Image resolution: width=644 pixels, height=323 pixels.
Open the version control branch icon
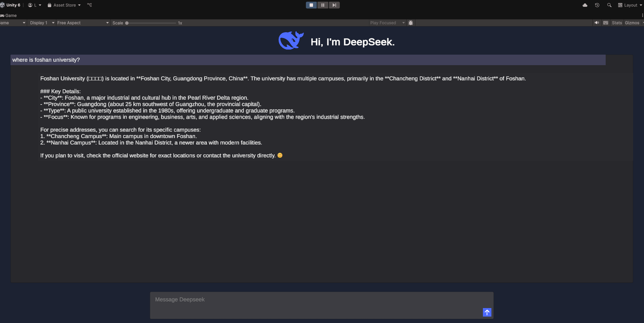click(90, 5)
